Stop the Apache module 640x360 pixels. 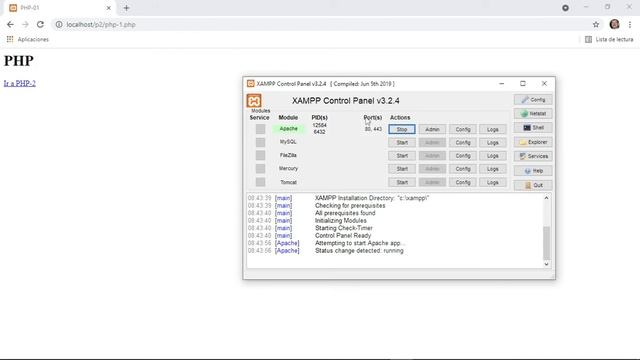click(x=402, y=129)
